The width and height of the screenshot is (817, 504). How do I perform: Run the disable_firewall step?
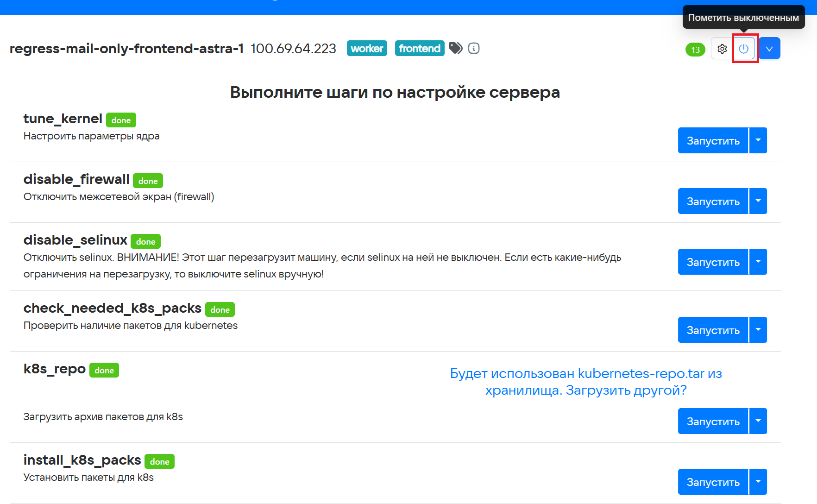click(x=713, y=201)
